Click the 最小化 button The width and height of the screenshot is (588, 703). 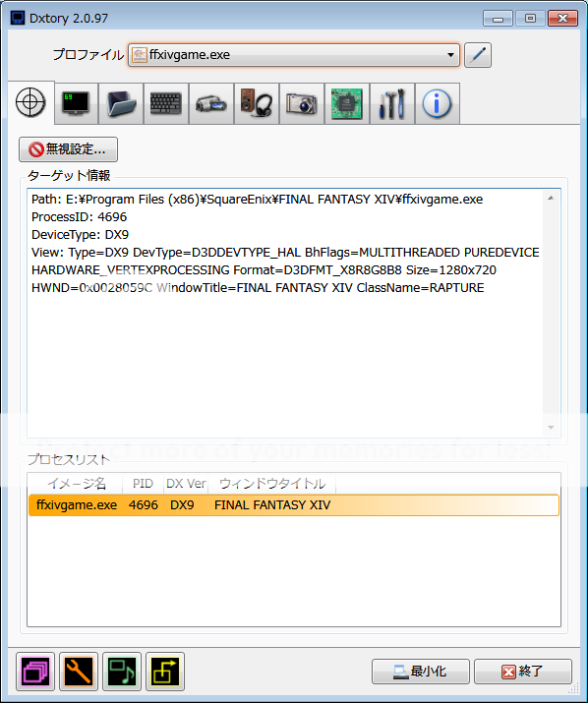coord(420,672)
